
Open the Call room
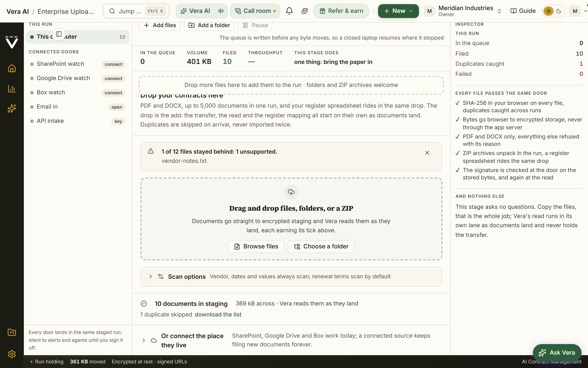point(255,11)
